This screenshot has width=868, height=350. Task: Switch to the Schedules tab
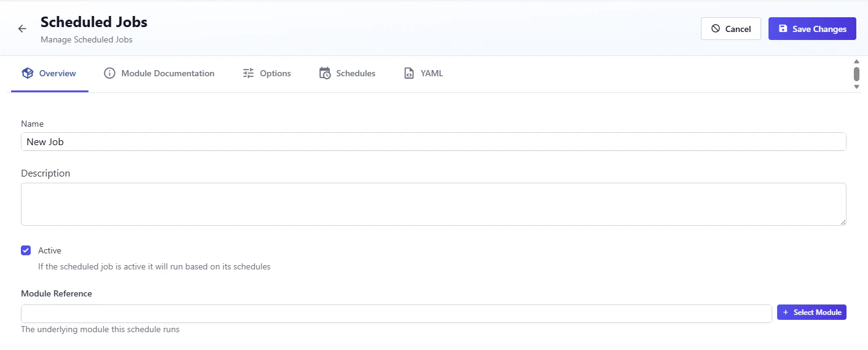coord(347,73)
